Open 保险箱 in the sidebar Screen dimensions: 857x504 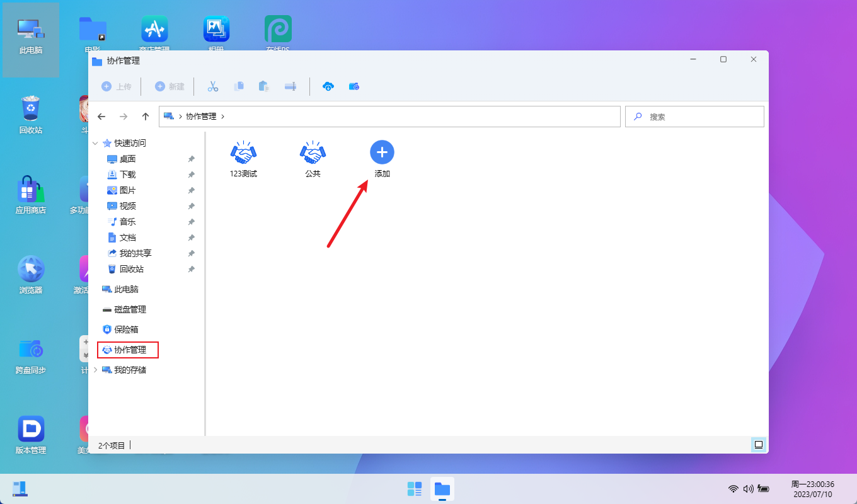[125, 329]
